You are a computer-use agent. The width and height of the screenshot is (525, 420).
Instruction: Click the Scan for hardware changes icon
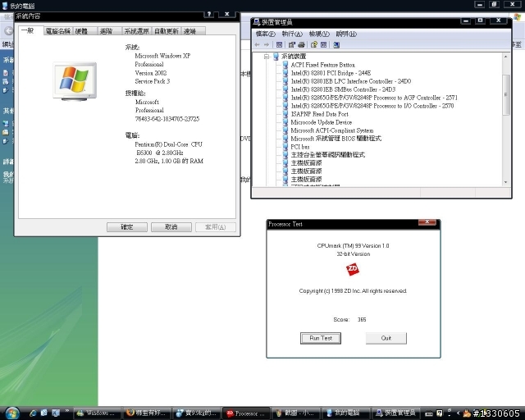(x=336, y=44)
